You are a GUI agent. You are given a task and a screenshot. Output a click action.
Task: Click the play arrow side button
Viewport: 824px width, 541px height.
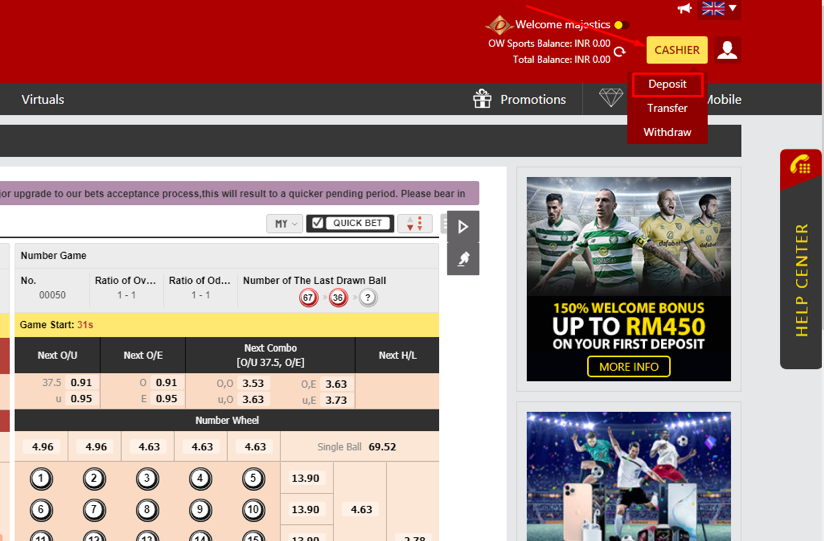click(x=463, y=227)
